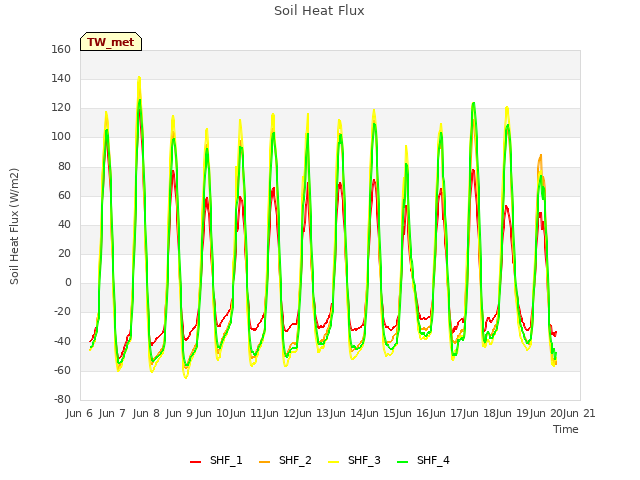Click the 120 y-axis tick label
The width and height of the screenshot is (640, 480).
click(x=61, y=108)
